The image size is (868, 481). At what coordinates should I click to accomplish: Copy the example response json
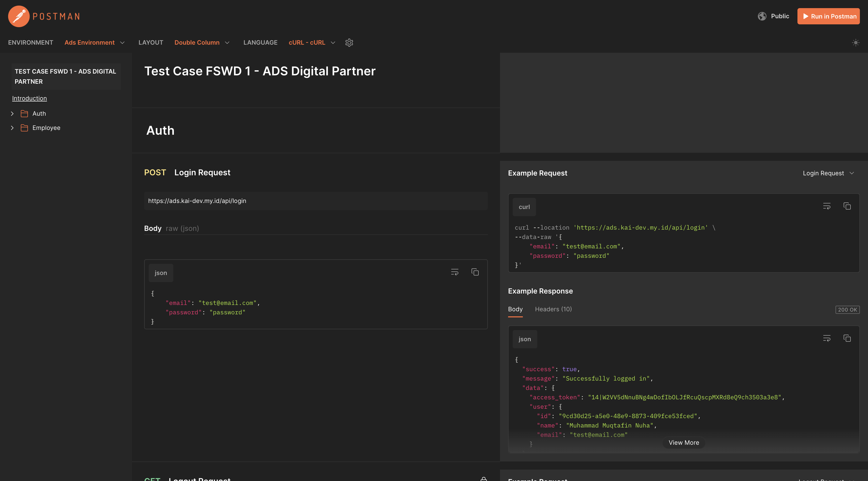click(847, 338)
